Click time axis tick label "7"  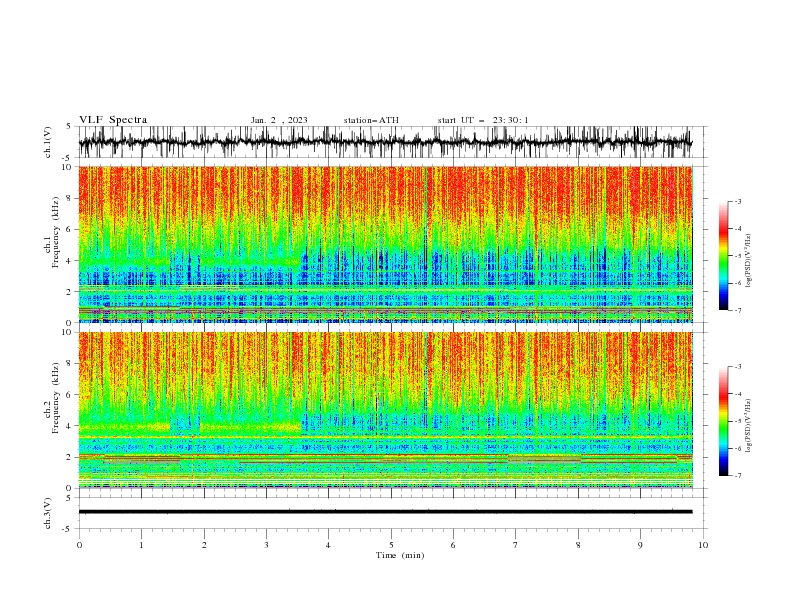516,545
